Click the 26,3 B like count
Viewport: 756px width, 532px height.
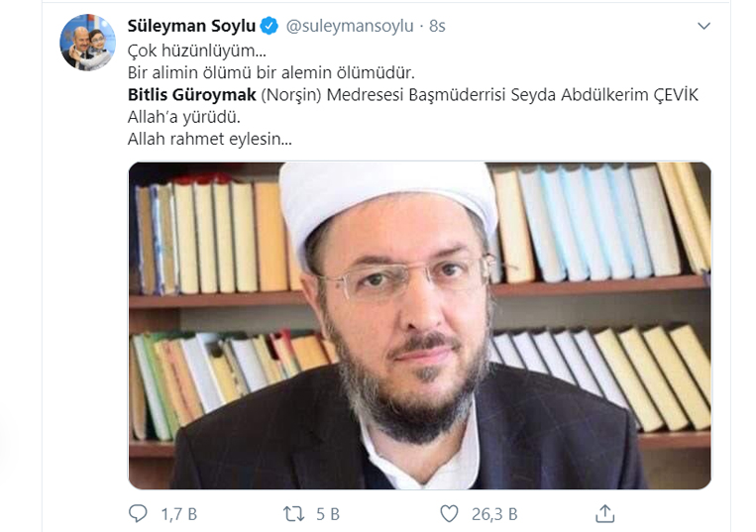pyautogui.click(x=494, y=514)
